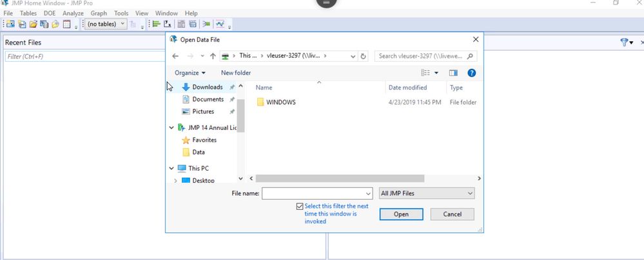This screenshot has width=644, height=260.
Task: Expand the Desktop tree node
Action: [176, 180]
